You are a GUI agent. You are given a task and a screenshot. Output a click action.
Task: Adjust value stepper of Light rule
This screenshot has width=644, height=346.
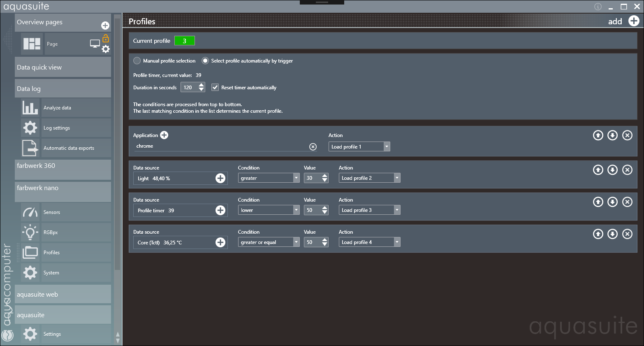click(x=325, y=178)
